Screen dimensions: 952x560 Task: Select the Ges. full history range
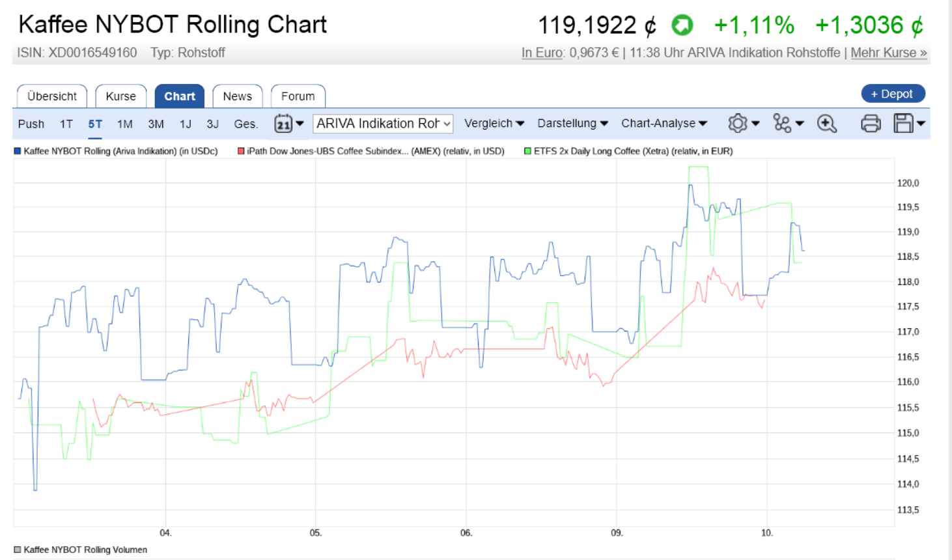[246, 124]
